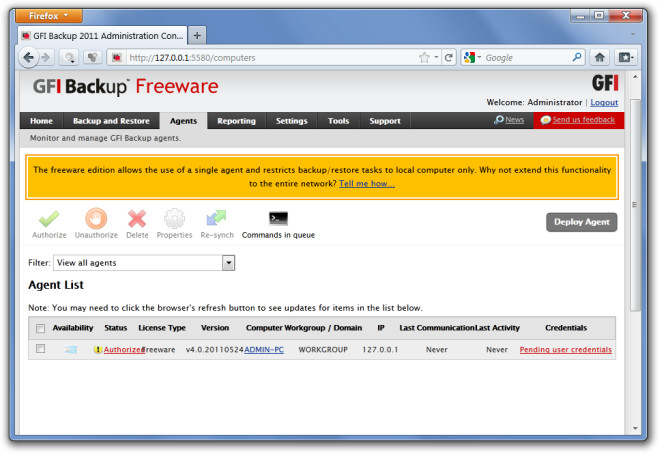The width and height of the screenshot is (660, 454).
Task: Click the feedback speech bubble icon
Action: click(x=546, y=120)
